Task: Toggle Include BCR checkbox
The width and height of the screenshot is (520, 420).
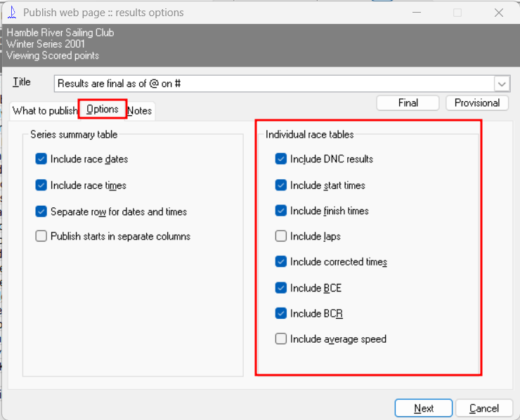Action: pos(281,313)
